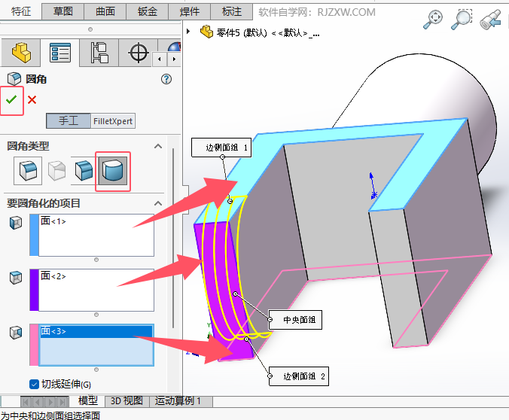Click the 边侧面组 2 callout

click(299, 376)
